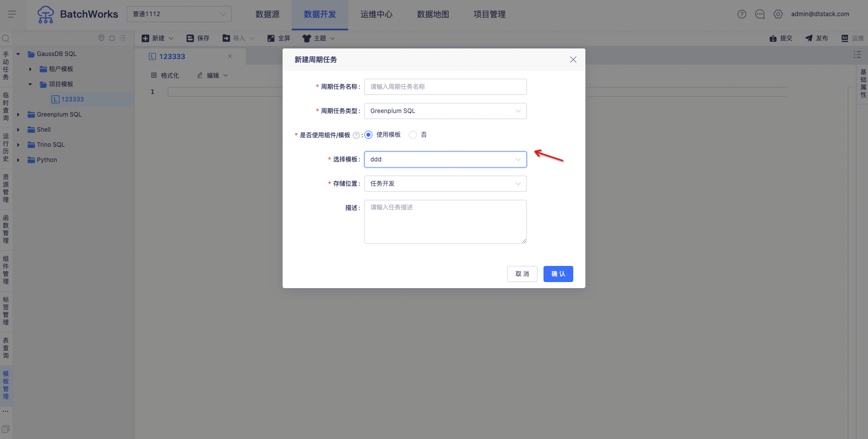The image size is (868, 439).
Task: Close the 123333 editor tab
Action: (x=230, y=57)
